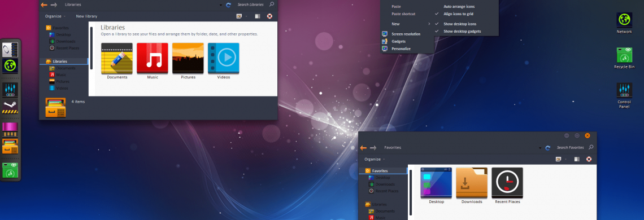This screenshot has width=644, height=220.
Task: Toggle Auto arrange icons option
Action: (459, 7)
